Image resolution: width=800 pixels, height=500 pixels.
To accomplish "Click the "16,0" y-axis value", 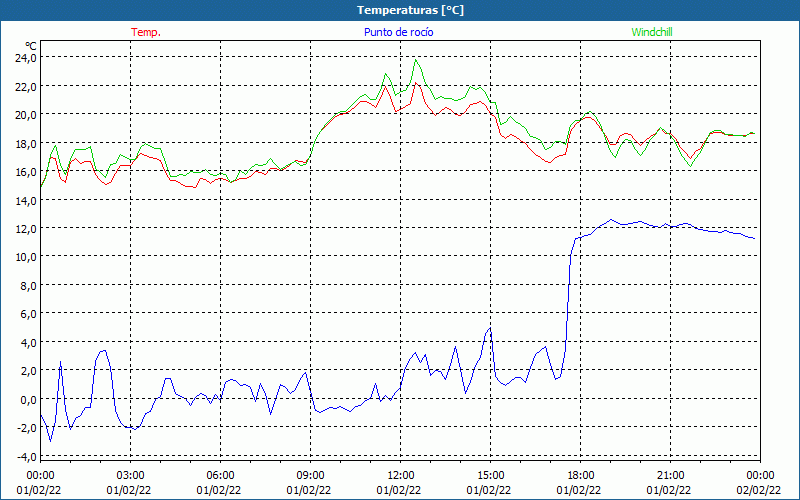I will [26, 171].
